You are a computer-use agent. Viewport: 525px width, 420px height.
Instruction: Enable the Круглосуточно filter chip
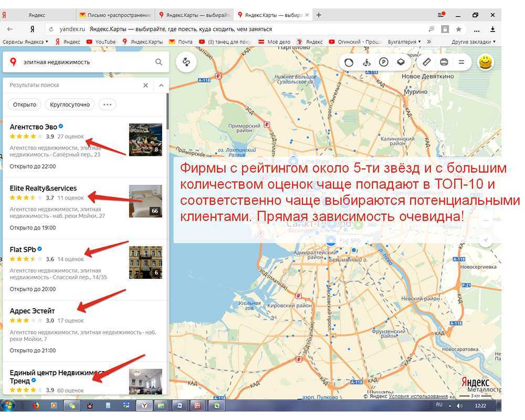70,104
